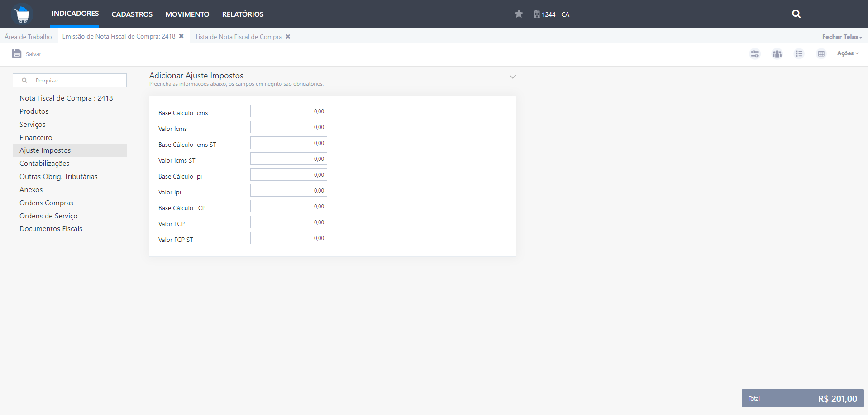Click the favorites star icon
Viewport: 868px width, 415px height.
coord(519,14)
